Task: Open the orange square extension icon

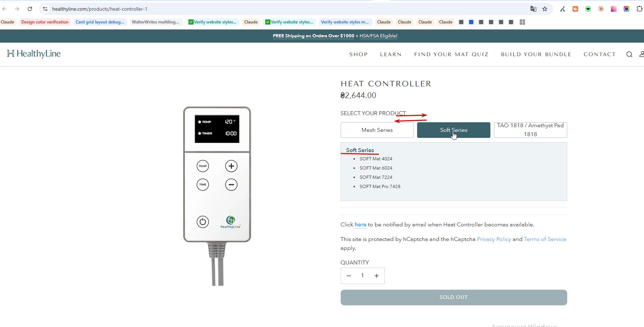Action: tap(575, 9)
